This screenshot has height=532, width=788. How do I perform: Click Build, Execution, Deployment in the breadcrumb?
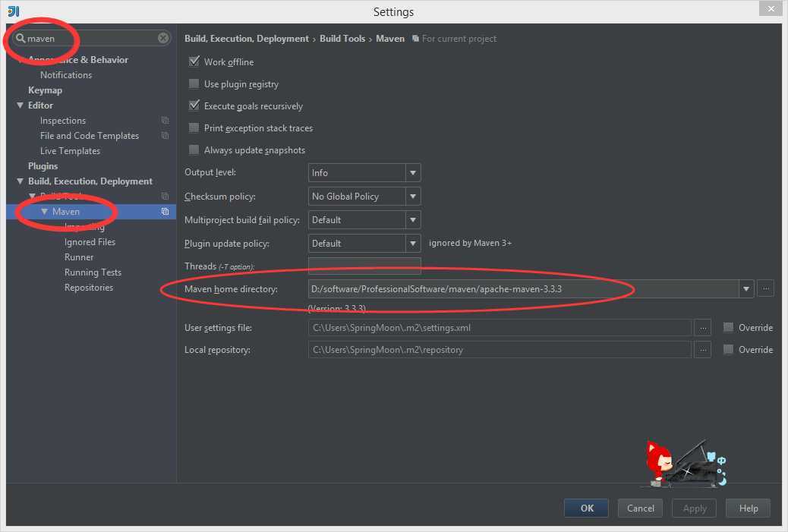(246, 39)
